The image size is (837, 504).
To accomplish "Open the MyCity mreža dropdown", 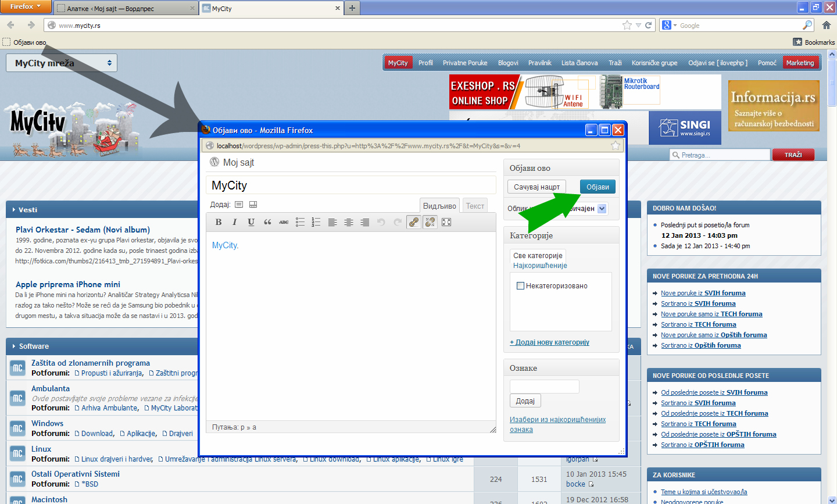I will (x=62, y=63).
